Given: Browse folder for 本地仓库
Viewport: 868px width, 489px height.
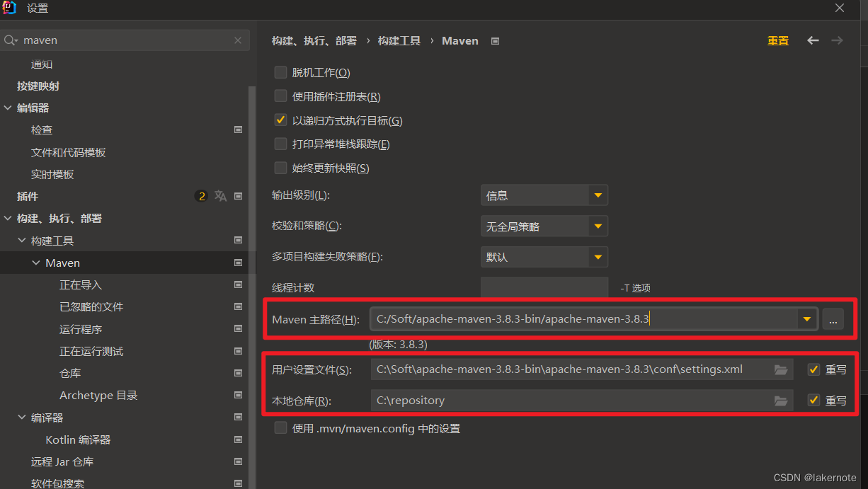Looking at the screenshot, I should (781, 401).
